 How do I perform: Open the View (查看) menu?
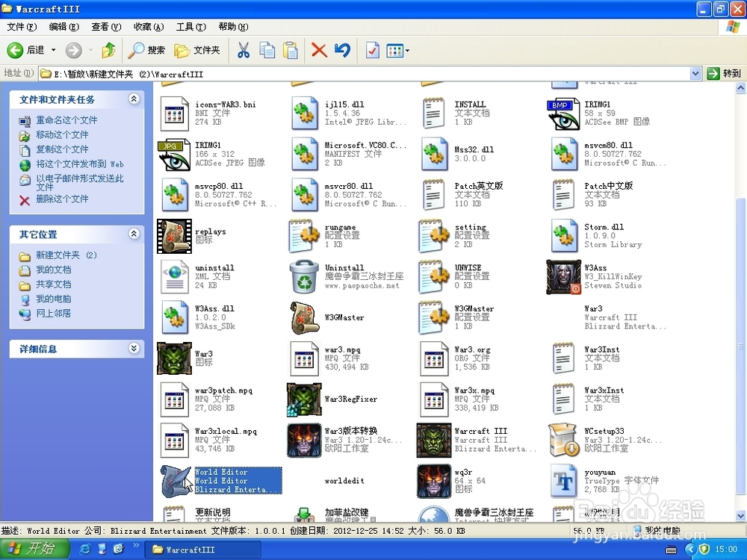[106, 27]
